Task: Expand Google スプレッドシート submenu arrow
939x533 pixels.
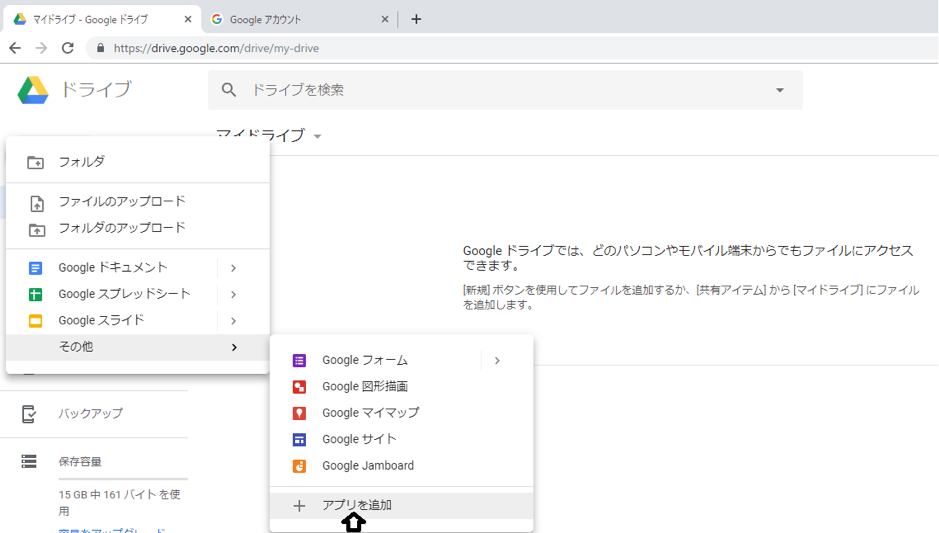Action: (x=234, y=295)
